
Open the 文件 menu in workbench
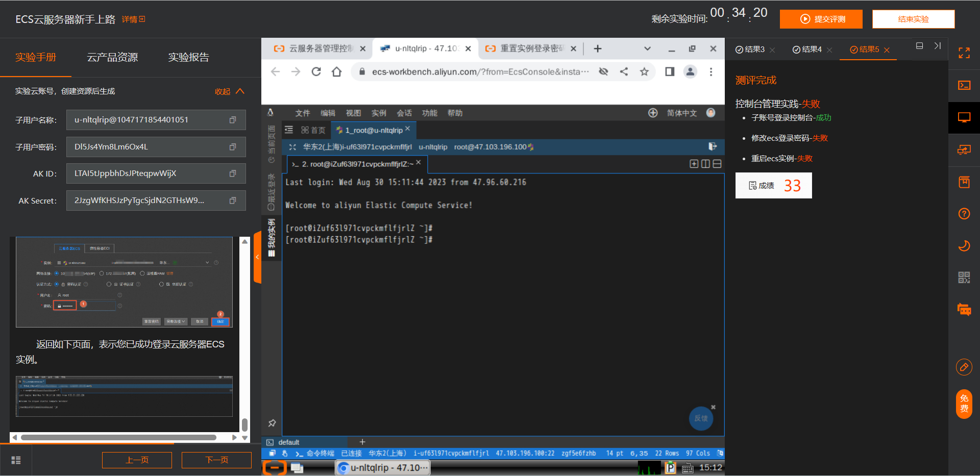303,113
